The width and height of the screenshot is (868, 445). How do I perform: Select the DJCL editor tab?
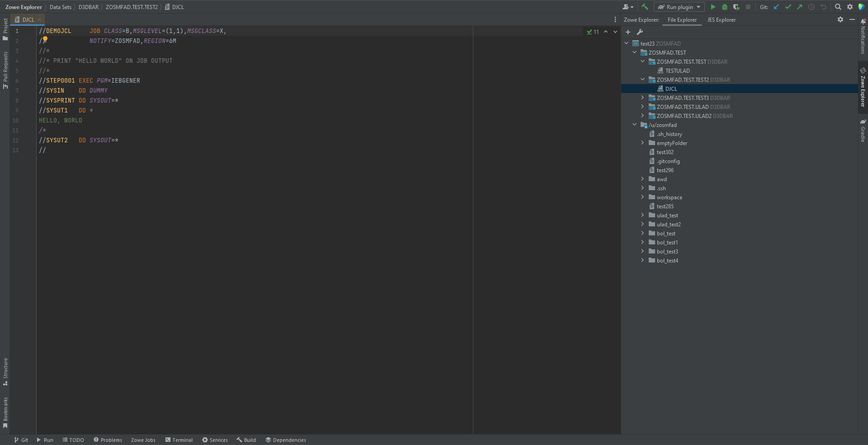(28, 19)
